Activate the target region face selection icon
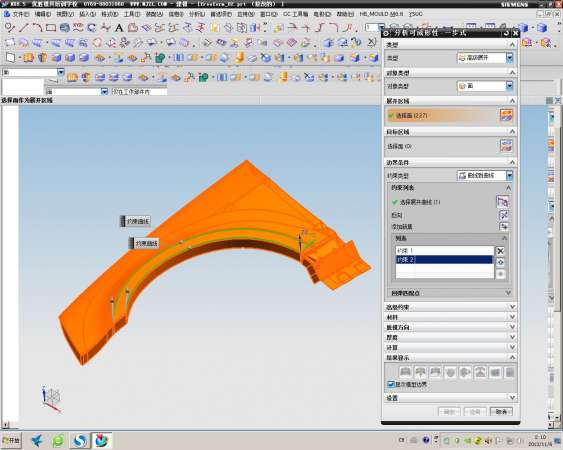 pyautogui.click(x=506, y=146)
